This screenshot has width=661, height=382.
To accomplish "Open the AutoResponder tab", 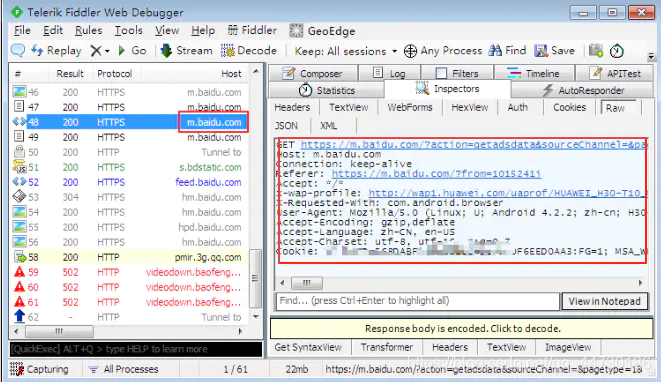I will pos(583,90).
